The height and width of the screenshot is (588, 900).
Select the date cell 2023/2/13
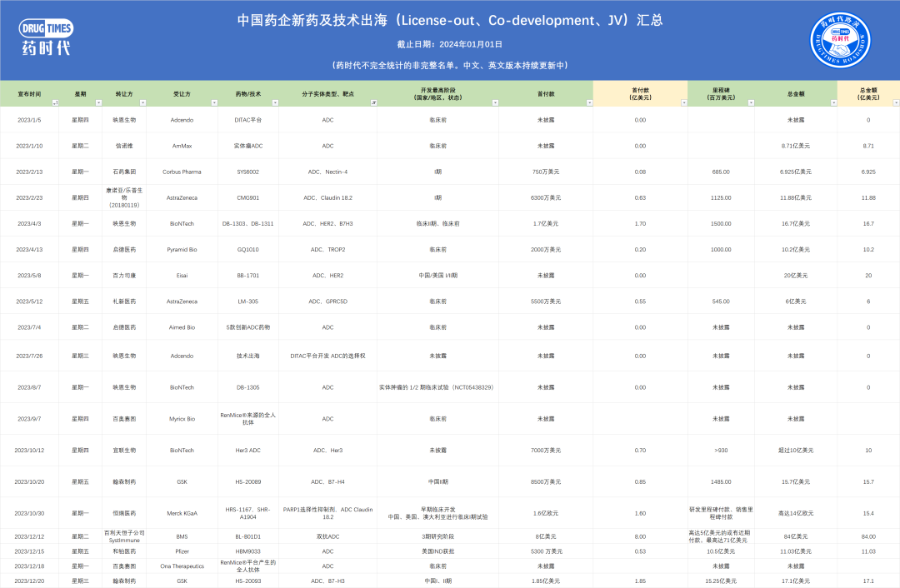[x=29, y=172]
